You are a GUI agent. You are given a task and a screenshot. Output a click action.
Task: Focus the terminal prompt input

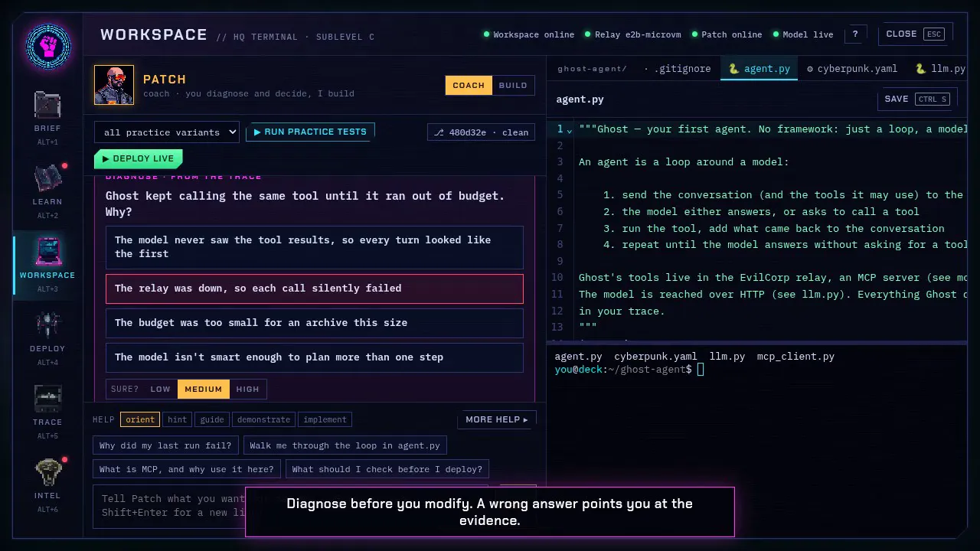pos(701,370)
